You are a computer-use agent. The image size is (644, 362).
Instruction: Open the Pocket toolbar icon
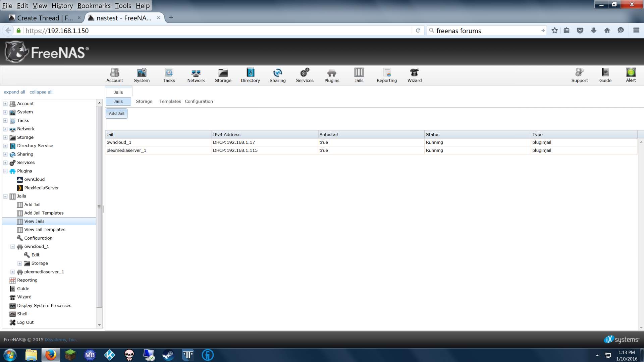pyautogui.click(x=580, y=31)
